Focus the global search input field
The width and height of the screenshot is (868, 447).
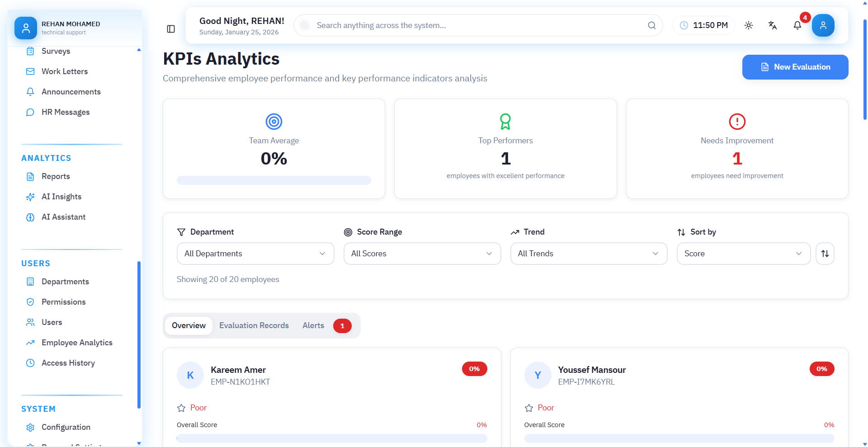point(475,25)
